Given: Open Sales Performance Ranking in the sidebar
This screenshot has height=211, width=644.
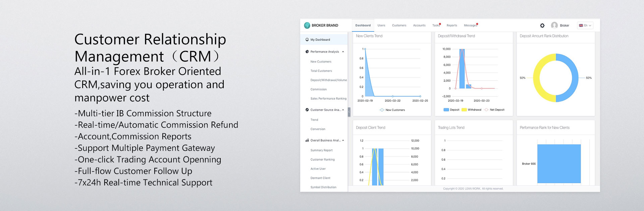Looking at the screenshot, I should (x=328, y=98).
